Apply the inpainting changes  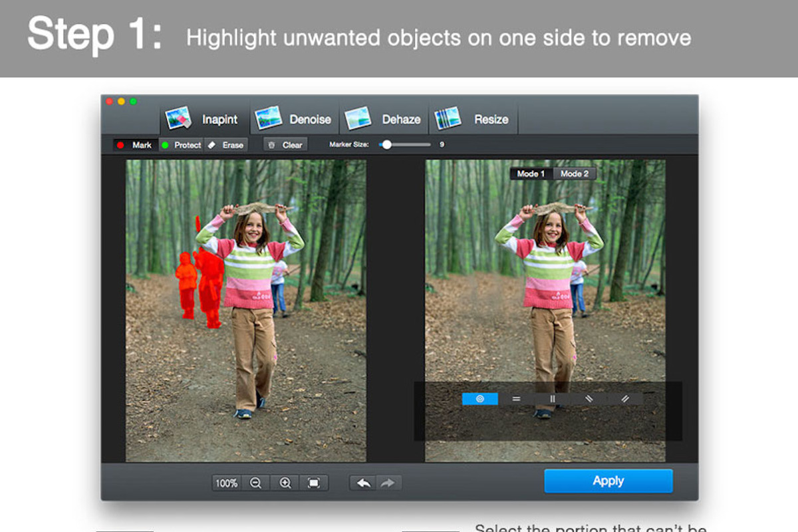(608, 481)
